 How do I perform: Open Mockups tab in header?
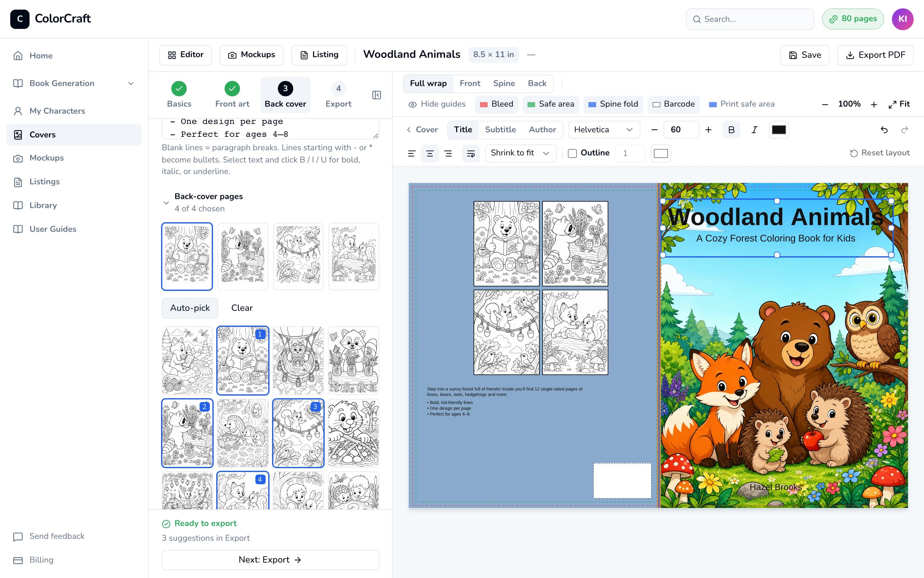click(251, 55)
